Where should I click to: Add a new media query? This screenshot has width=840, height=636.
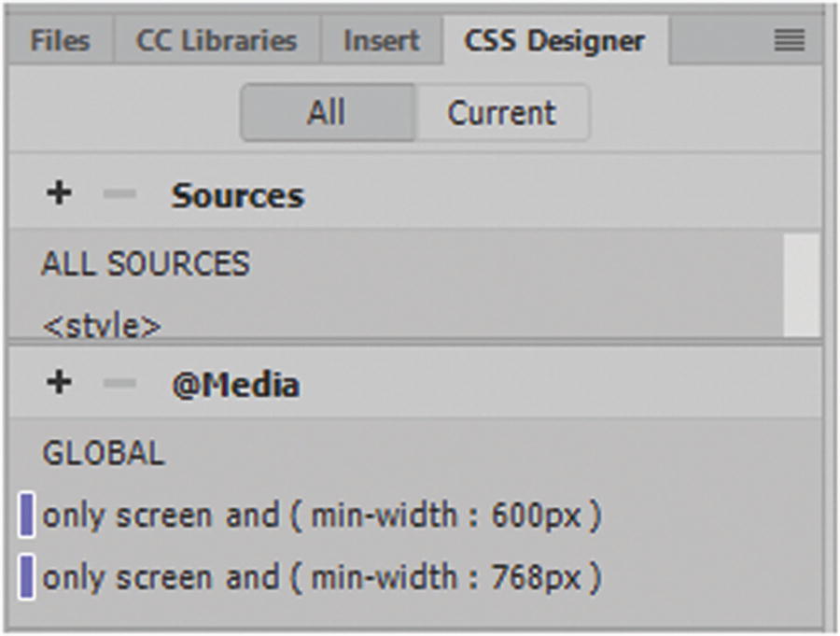pos(59,383)
